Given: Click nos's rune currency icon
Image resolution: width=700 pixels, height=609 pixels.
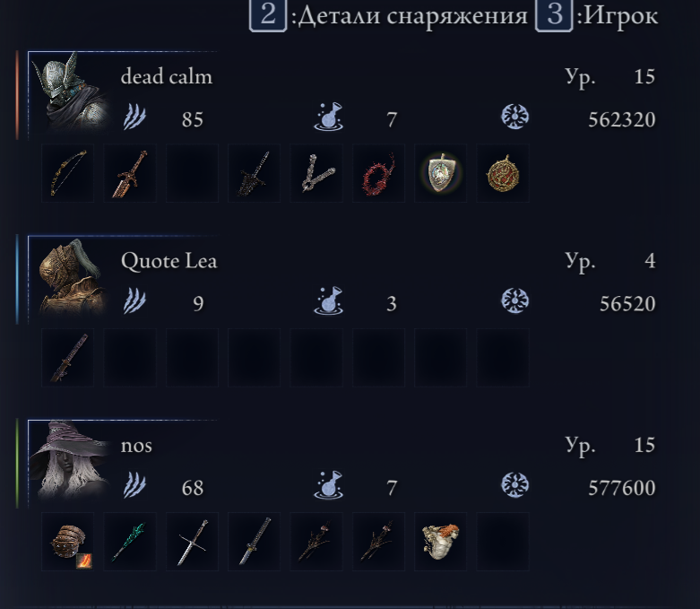Looking at the screenshot, I should point(514,485).
